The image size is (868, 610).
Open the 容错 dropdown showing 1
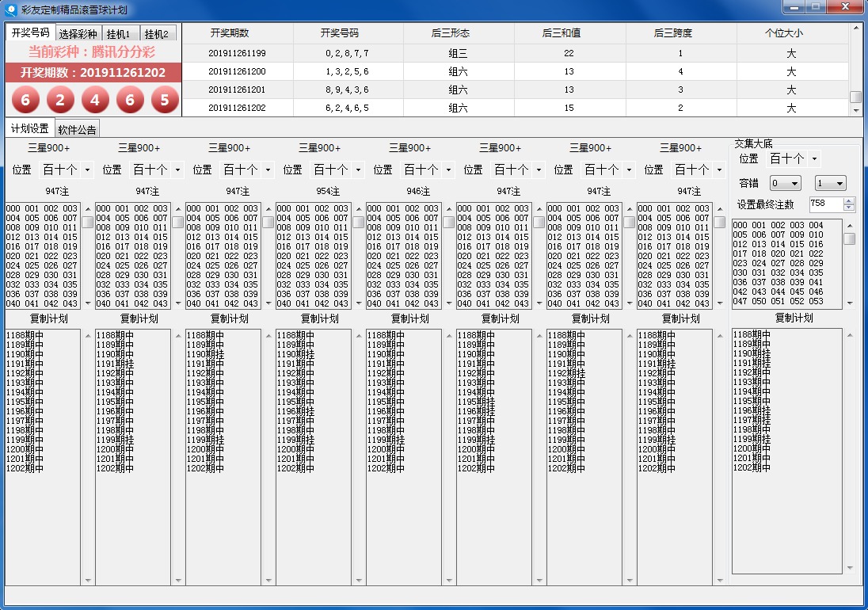pos(830,184)
